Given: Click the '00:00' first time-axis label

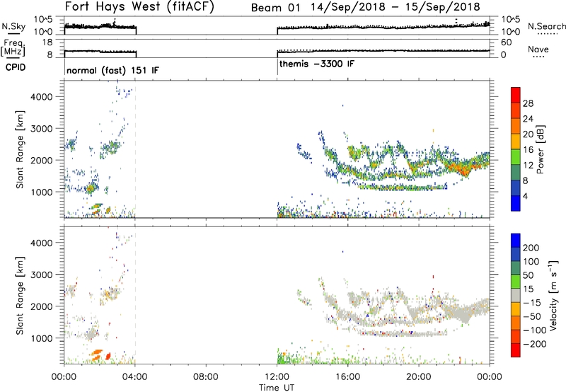Looking at the screenshot, I should pyautogui.click(x=64, y=377).
